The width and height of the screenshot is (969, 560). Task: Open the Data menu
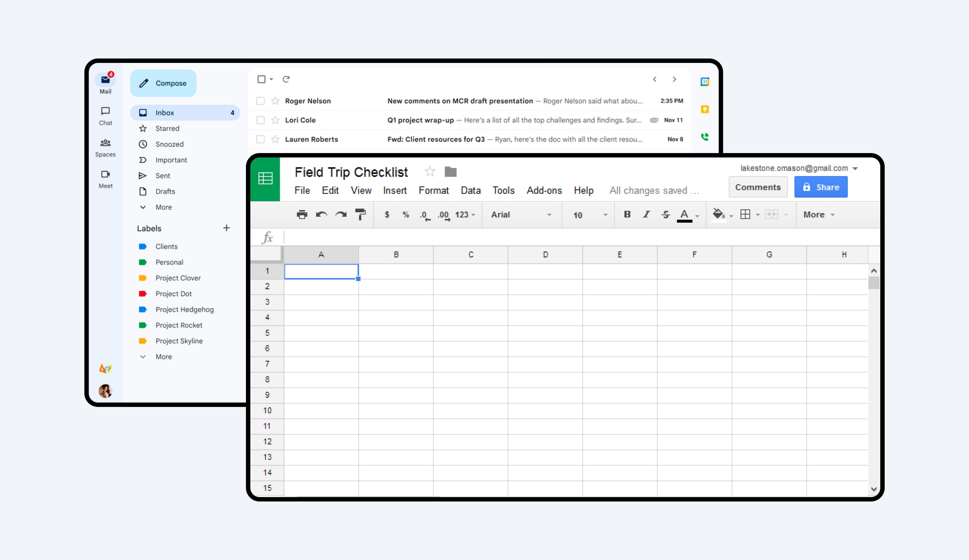pos(471,191)
